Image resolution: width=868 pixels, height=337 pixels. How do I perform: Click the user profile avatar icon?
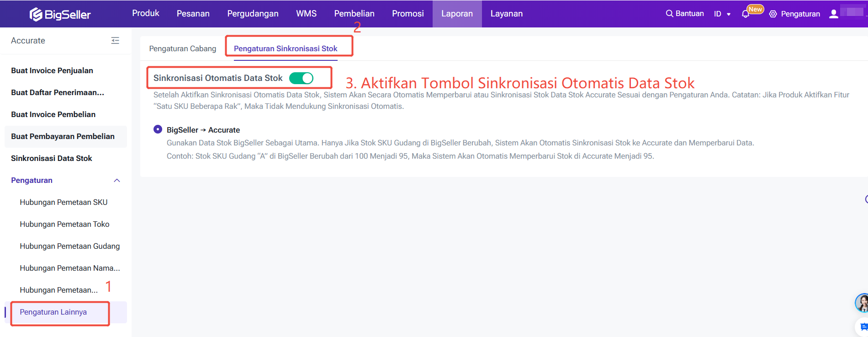pos(834,14)
